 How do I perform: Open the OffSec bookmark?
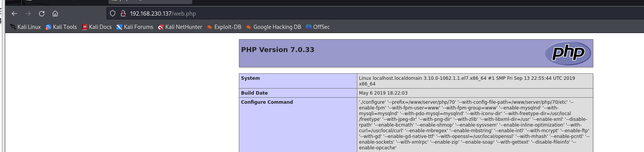[318, 27]
